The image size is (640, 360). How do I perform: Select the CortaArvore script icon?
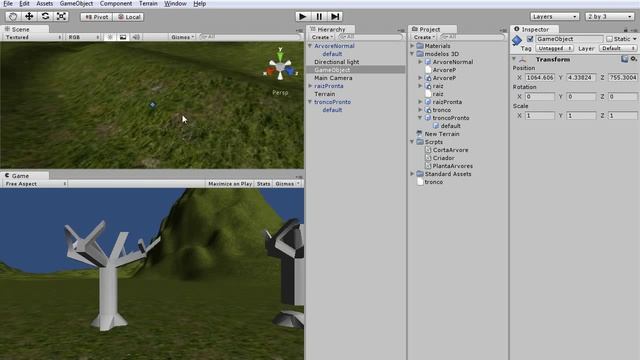click(428, 150)
